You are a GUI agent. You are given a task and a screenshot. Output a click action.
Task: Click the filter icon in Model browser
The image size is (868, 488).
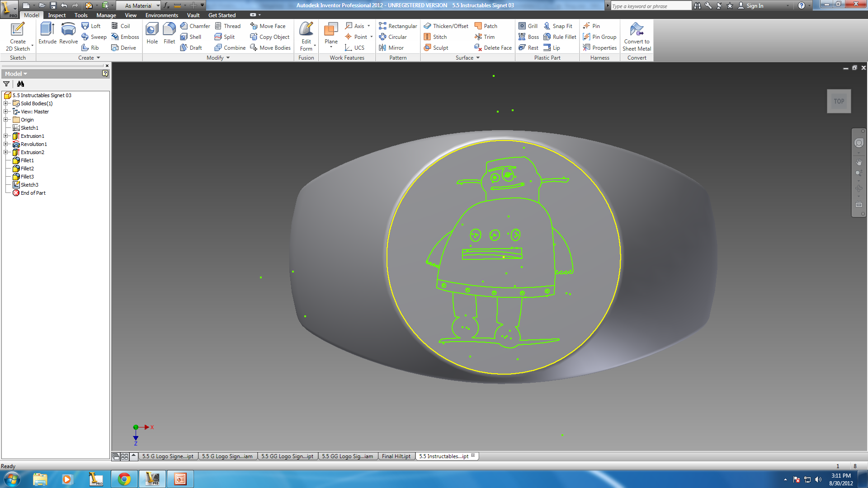click(6, 84)
